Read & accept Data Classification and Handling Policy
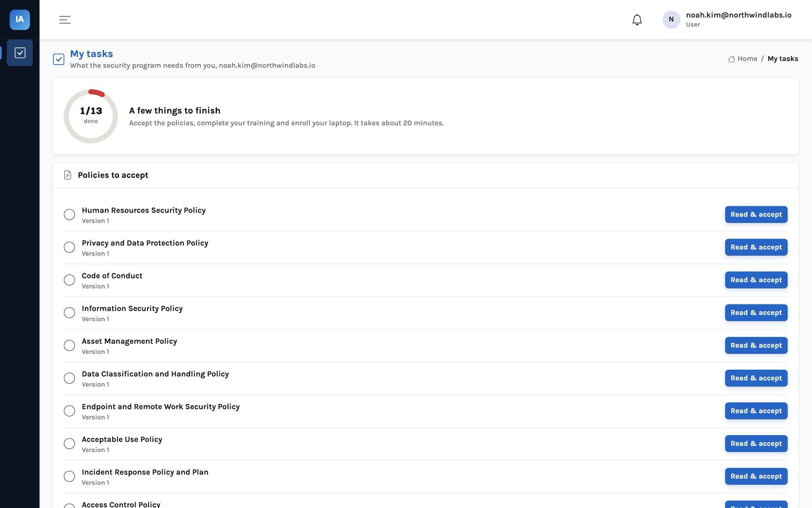812x508 pixels. tap(756, 378)
